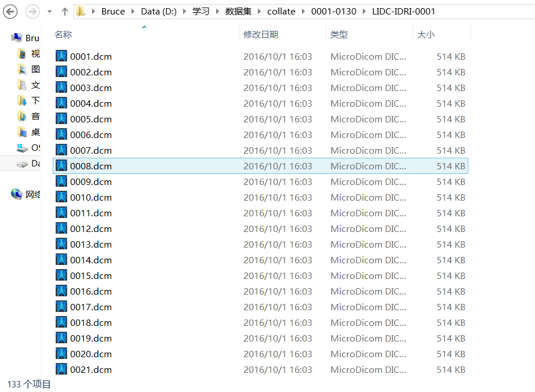The width and height of the screenshot is (535, 392).
Task: Select file name 0019.dcm
Action: (91, 339)
